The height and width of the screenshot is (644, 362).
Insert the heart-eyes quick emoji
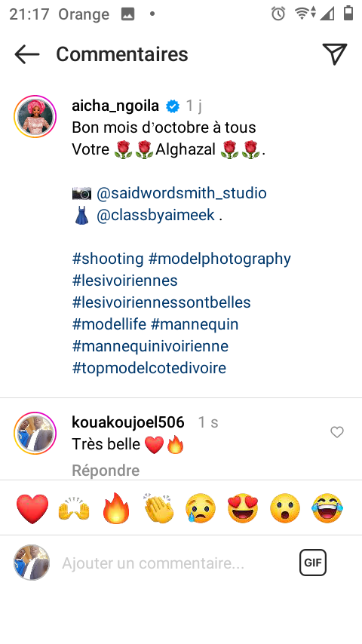[x=243, y=508]
